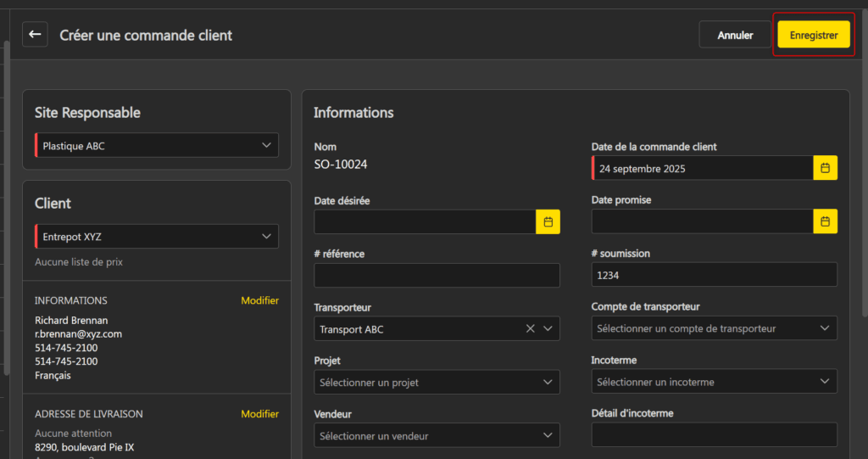Open calendar picker for Date promise
The image size is (868, 459).
point(825,221)
